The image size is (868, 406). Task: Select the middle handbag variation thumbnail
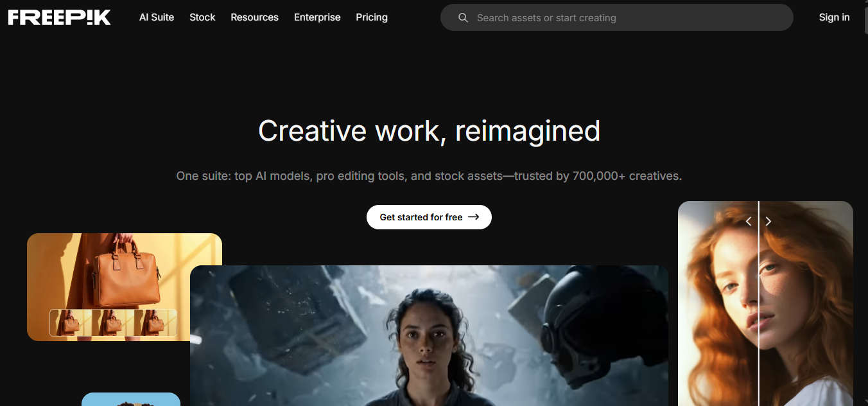click(x=113, y=322)
